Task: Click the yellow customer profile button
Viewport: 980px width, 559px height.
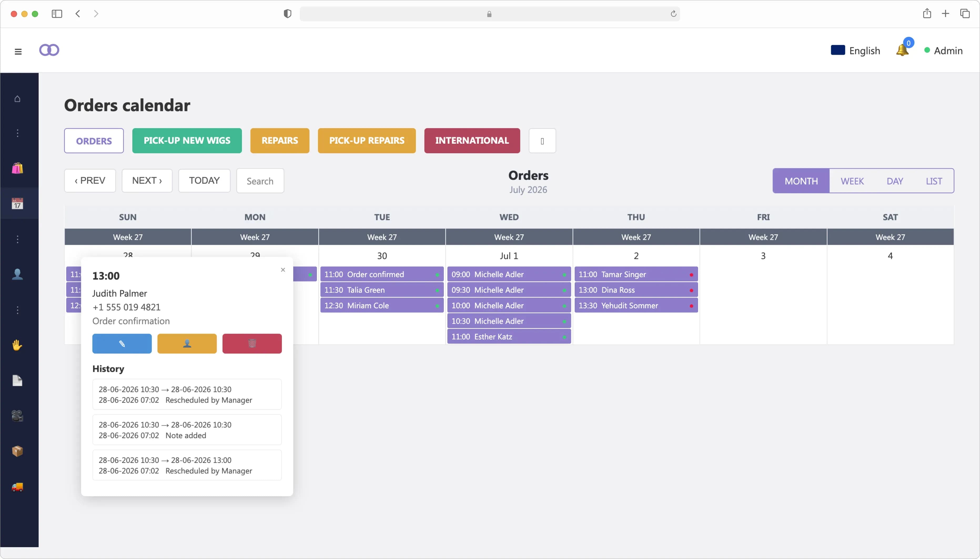Action: [x=187, y=344]
